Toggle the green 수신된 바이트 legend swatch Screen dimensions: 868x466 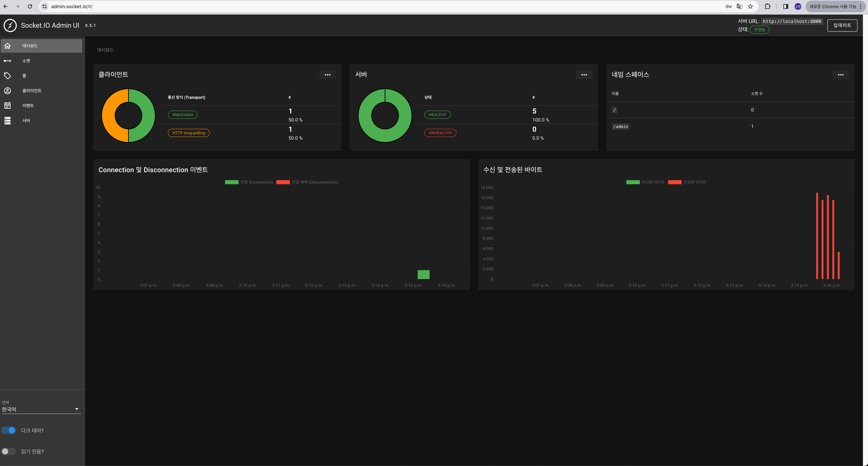(633, 182)
